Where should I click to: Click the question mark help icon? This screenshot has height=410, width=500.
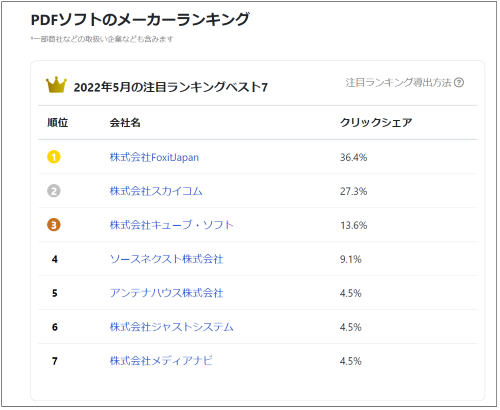pos(459,82)
